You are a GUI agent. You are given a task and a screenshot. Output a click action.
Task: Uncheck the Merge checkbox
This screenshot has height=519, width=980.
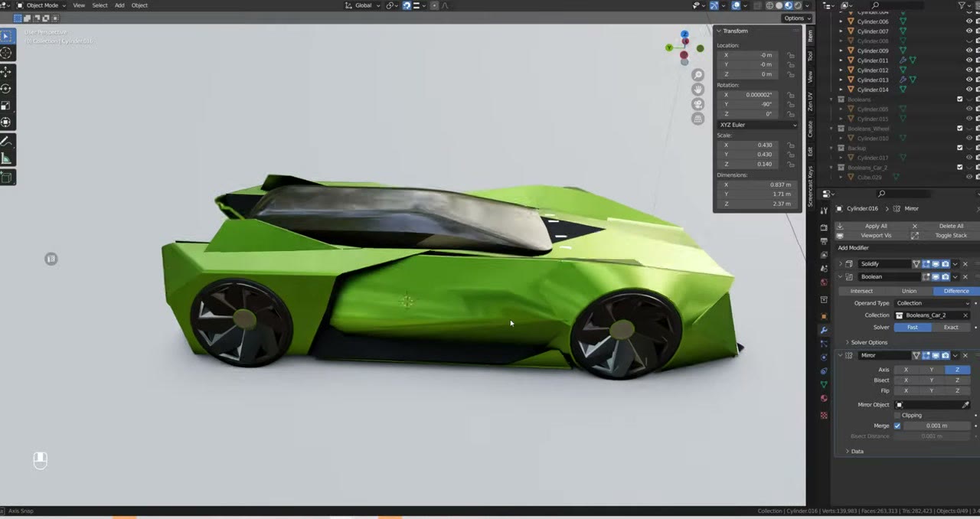tap(897, 426)
